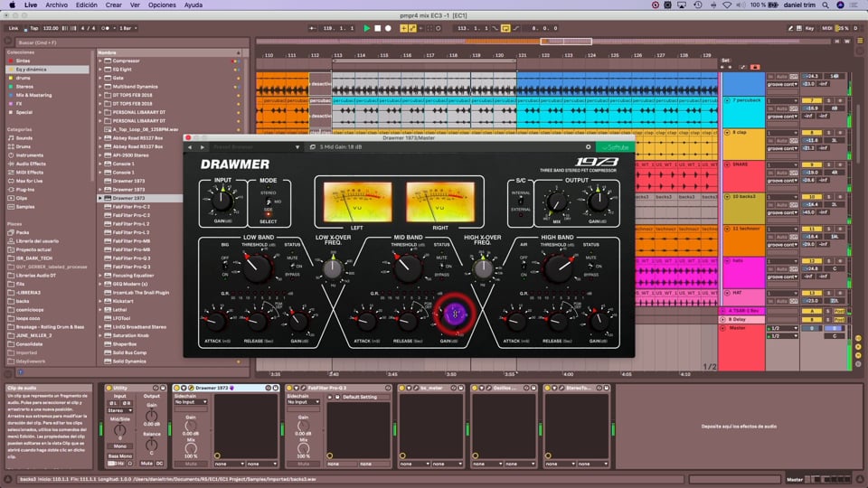Image resolution: width=868 pixels, height=488 pixels.
Task: Toggle the Utility device activator
Action: 108,388
